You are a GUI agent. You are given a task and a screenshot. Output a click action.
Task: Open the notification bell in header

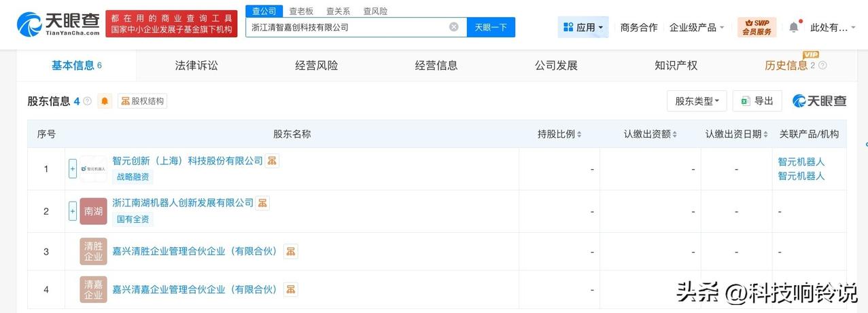click(793, 27)
